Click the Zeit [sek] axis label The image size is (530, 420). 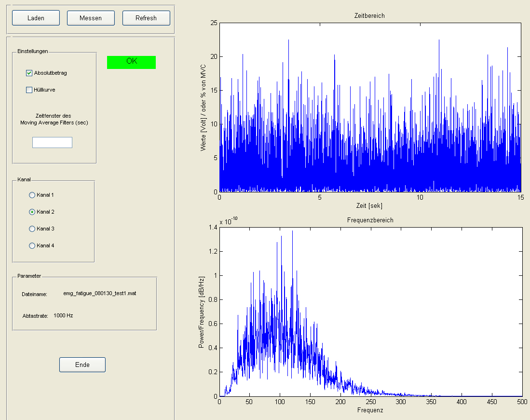(369, 205)
